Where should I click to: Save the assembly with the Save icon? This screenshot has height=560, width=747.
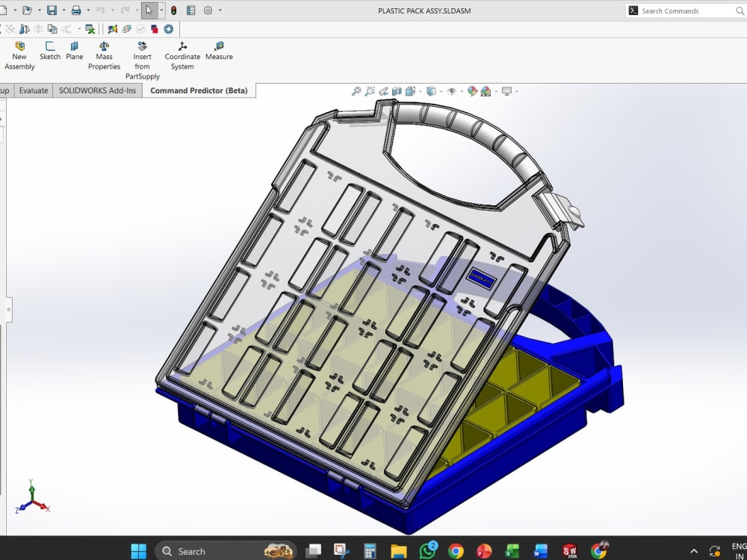(52, 10)
